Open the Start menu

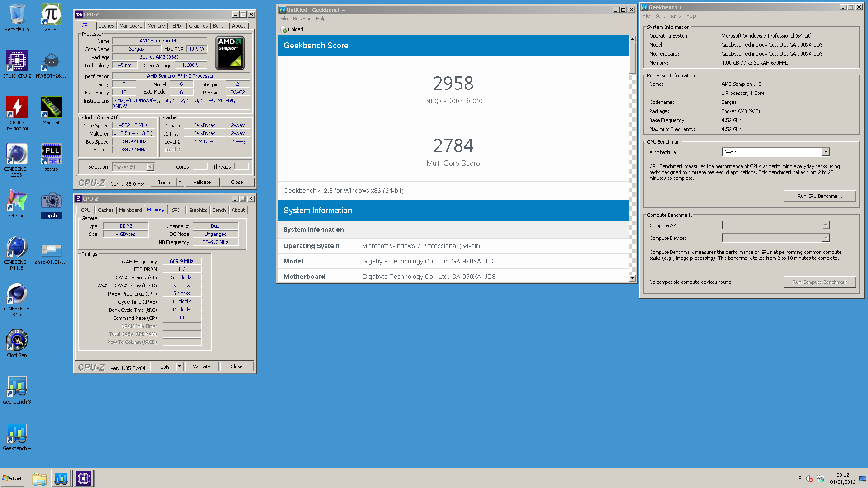tap(12, 479)
